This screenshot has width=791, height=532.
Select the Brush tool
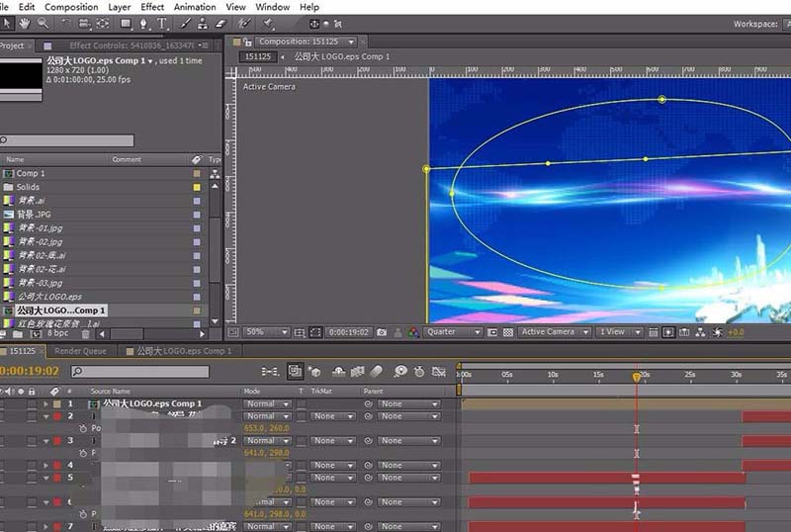click(188, 23)
